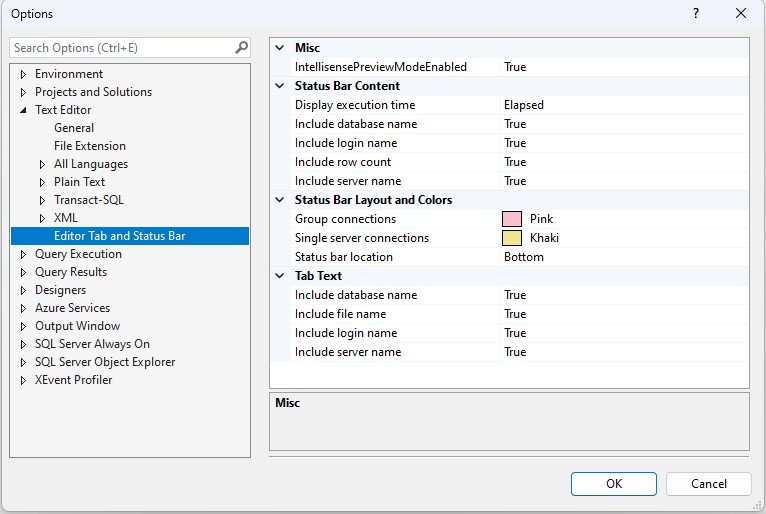Click the search magnifier icon
The height and width of the screenshot is (514, 766).
pos(241,47)
